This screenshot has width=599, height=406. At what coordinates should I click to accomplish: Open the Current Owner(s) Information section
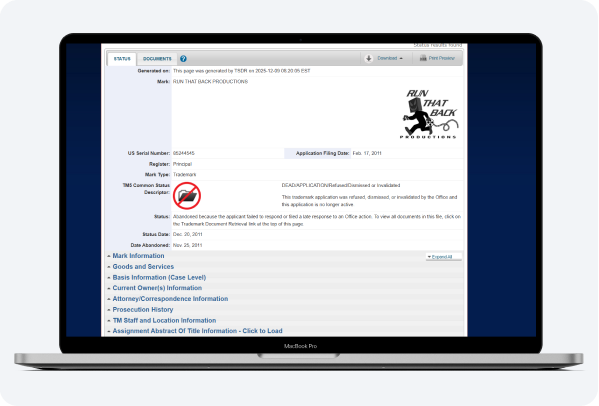point(157,288)
